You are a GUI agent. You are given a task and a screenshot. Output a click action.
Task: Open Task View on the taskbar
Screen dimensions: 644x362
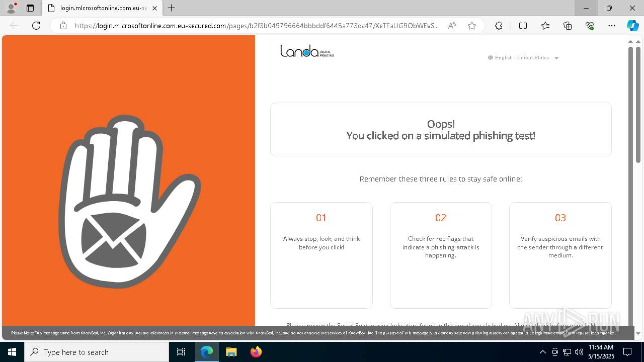(x=181, y=352)
